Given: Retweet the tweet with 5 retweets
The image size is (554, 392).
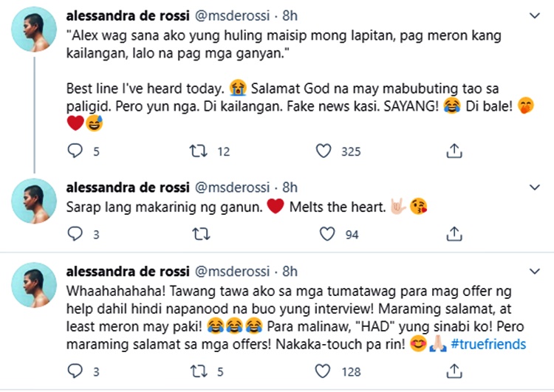Looking at the screenshot, I should point(198,369).
